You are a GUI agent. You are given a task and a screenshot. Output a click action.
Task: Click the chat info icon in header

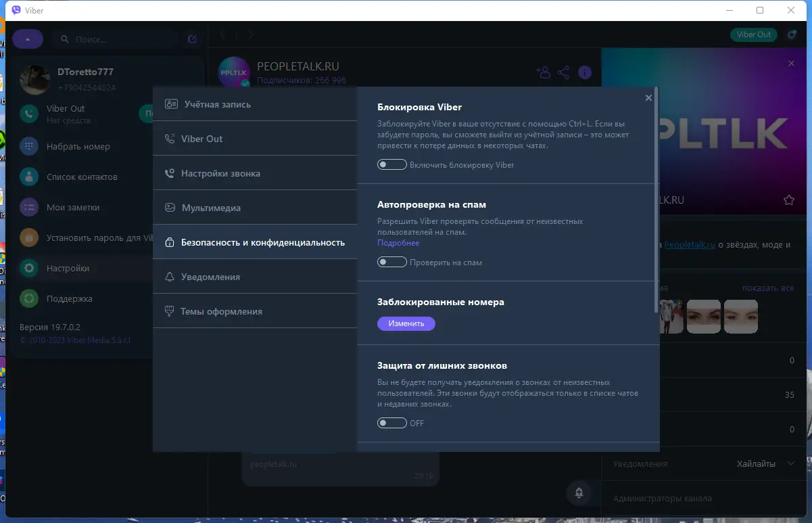click(585, 72)
